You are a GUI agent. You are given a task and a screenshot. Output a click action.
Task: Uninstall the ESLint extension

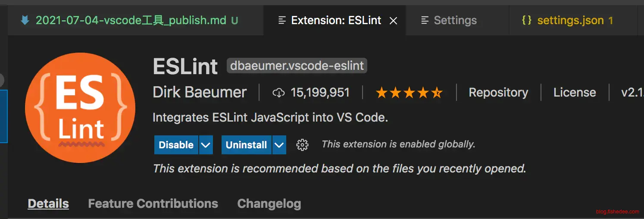[x=246, y=145]
